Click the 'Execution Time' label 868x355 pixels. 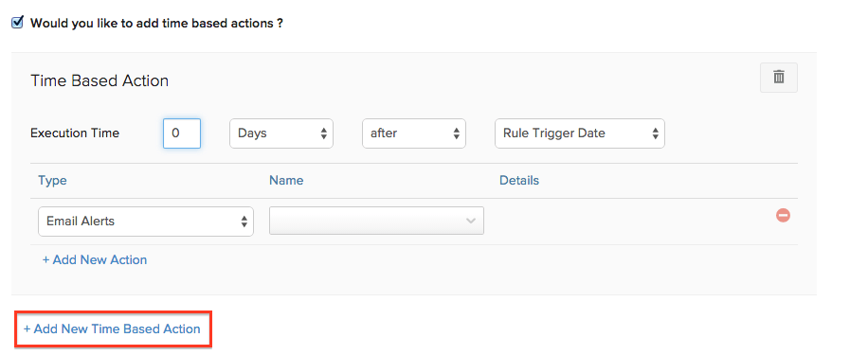pyautogui.click(x=75, y=133)
